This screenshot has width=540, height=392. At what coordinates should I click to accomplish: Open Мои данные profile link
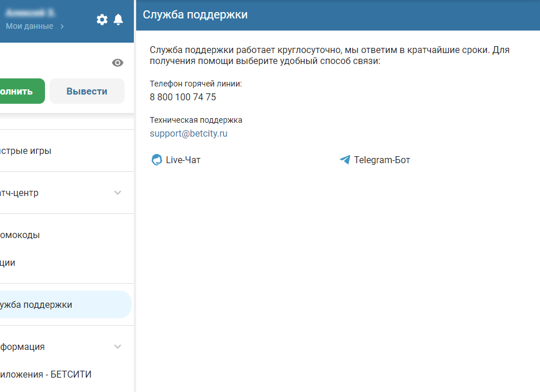pos(29,26)
